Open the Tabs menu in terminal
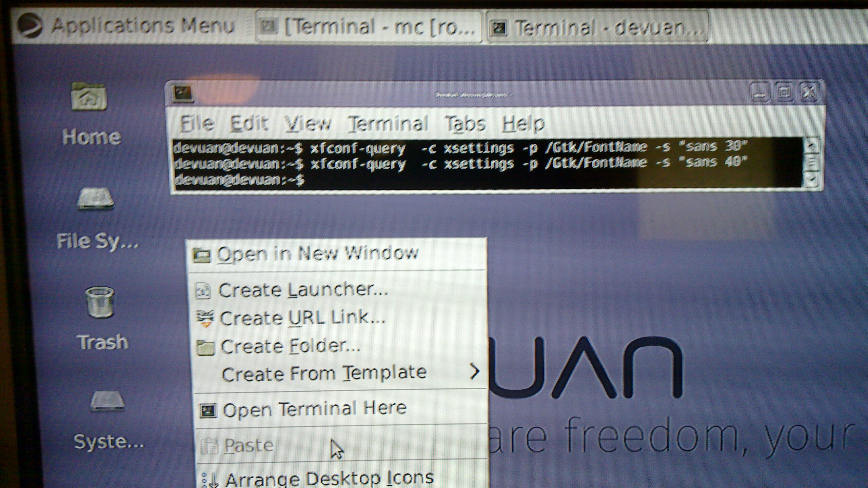868x488 pixels. tap(465, 123)
